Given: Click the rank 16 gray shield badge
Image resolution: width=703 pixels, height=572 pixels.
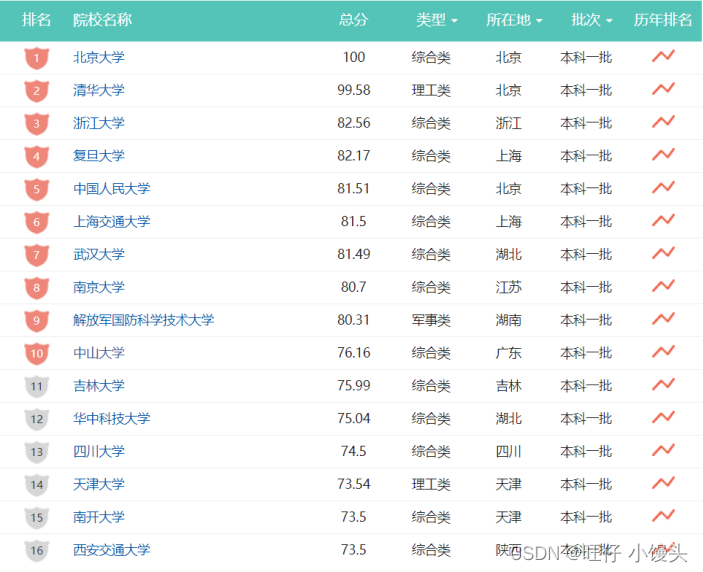Looking at the screenshot, I should coord(37,550).
